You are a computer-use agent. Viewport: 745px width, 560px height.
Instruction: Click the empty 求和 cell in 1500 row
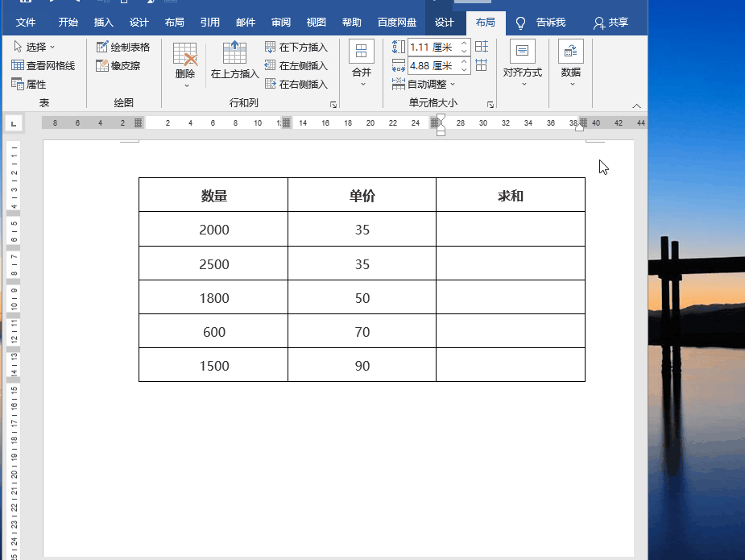click(511, 365)
